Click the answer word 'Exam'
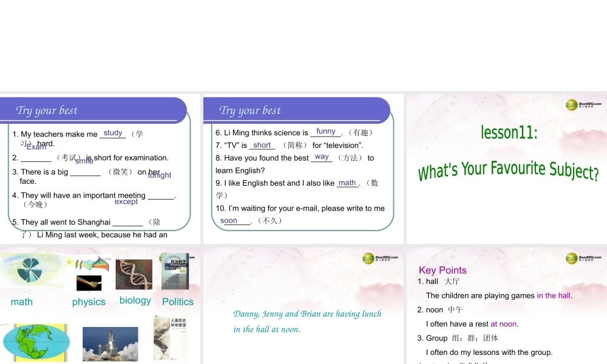The height and width of the screenshot is (364, 607). click(36, 147)
